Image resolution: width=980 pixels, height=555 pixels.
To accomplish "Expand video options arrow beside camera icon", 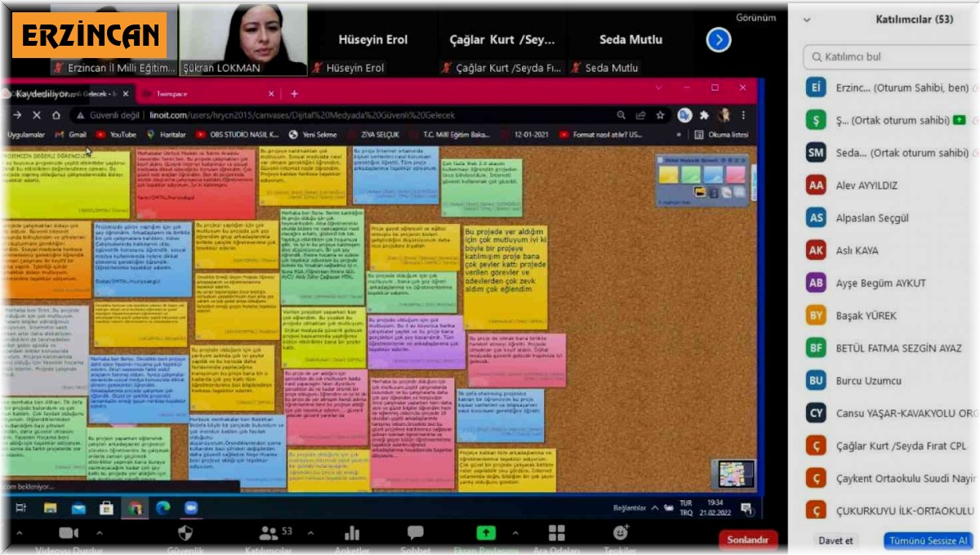I will [100, 532].
